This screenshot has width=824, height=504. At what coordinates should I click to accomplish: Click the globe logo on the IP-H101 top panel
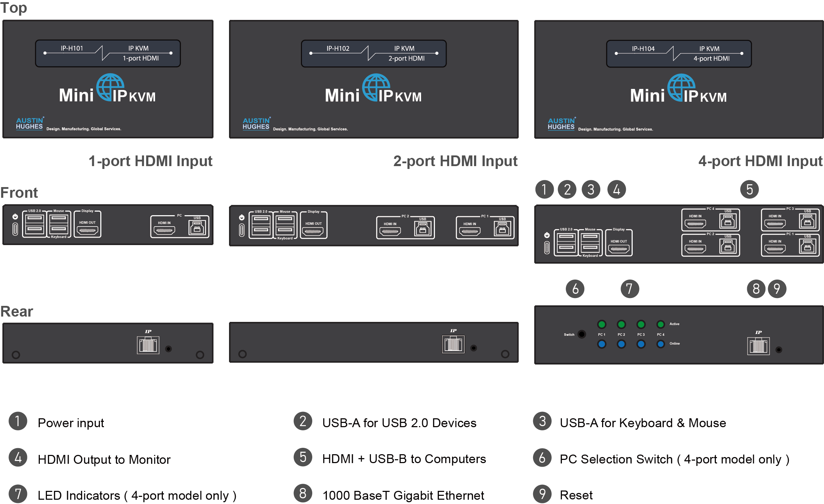click(x=111, y=87)
